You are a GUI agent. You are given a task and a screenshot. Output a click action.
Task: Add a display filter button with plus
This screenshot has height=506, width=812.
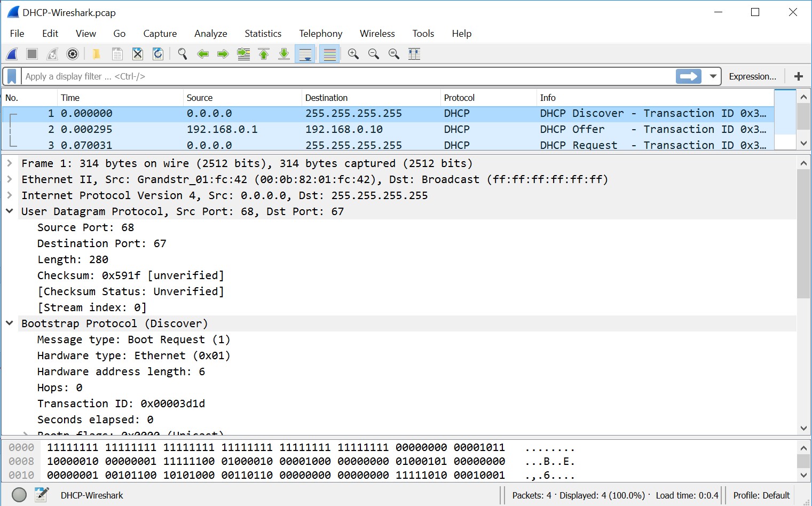pyautogui.click(x=799, y=76)
